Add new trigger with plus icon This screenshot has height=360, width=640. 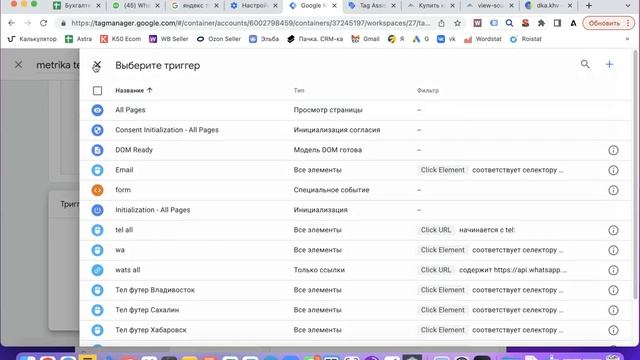tap(609, 64)
